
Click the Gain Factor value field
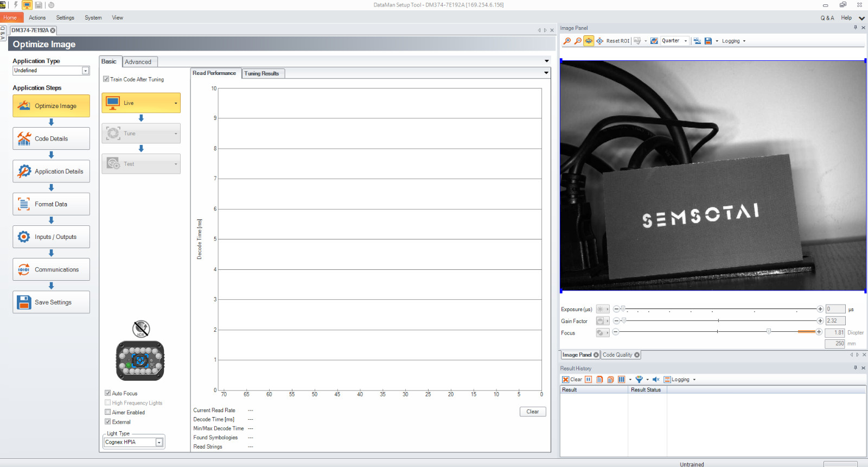[x=835, y=321]
